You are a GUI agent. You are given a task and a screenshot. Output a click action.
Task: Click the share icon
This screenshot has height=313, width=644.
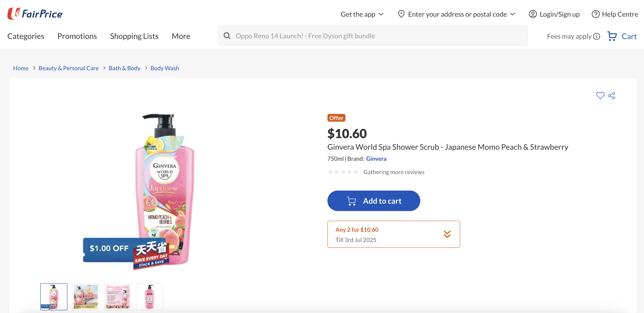coord(611,96)
